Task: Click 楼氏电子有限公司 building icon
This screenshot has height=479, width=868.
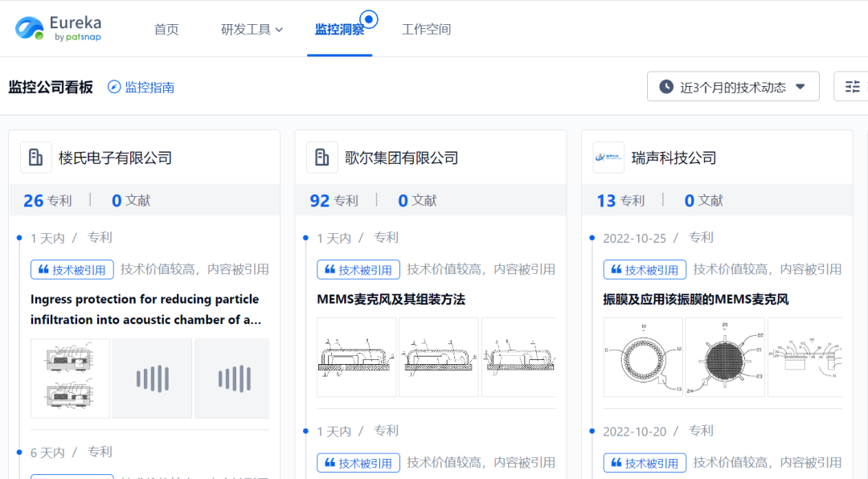Action: (x=35, y=158)
